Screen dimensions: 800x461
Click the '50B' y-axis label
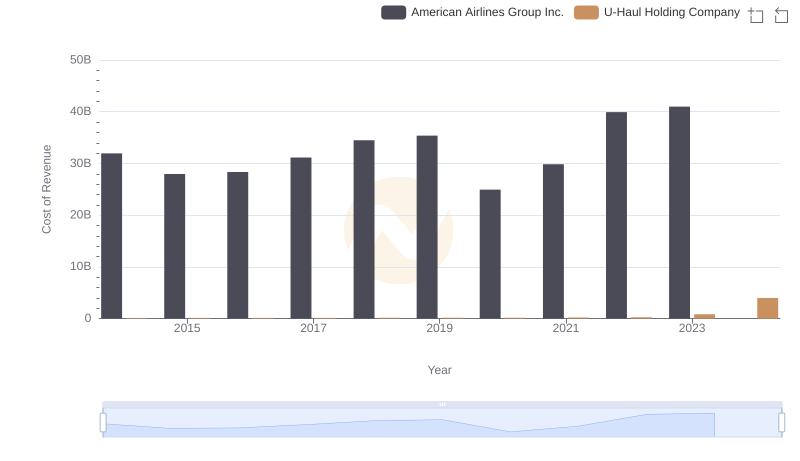[x=81, y=60]
